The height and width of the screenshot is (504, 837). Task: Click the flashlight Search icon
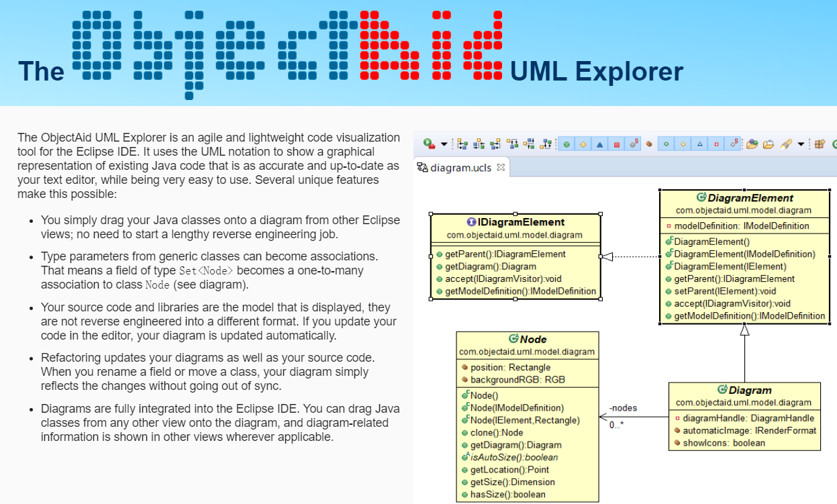(787, 144)
